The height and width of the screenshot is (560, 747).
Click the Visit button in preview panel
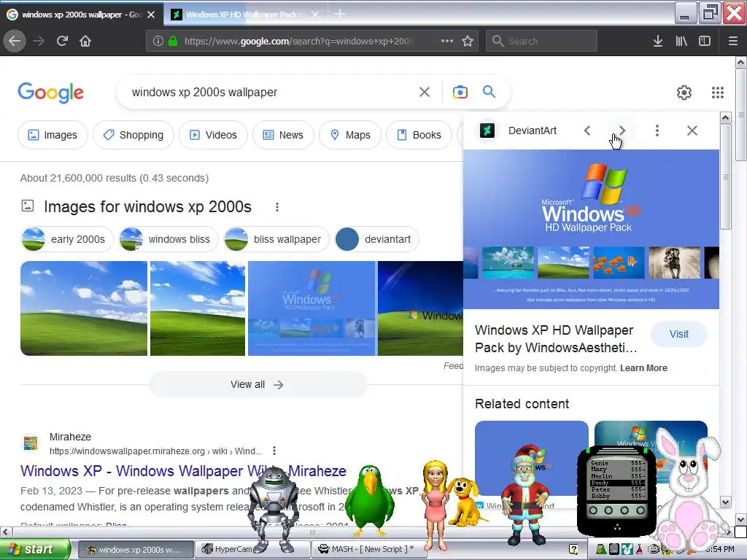679,334
